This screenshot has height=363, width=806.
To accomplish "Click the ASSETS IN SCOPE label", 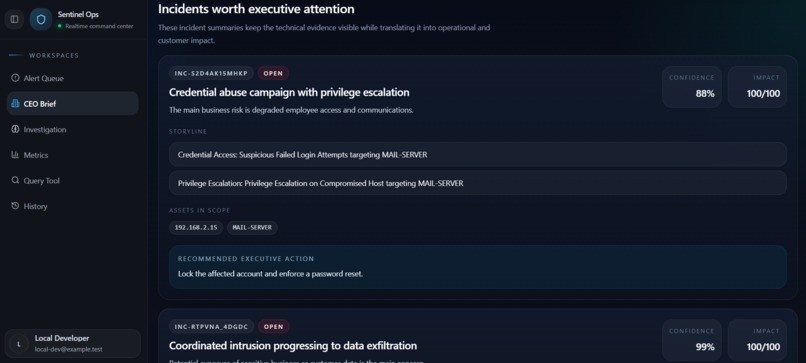I will (199, 210).
